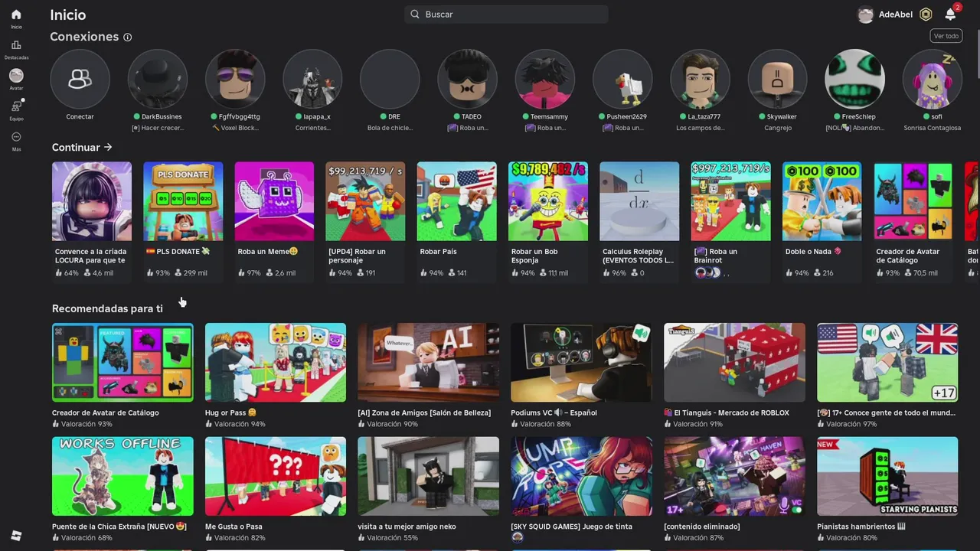Screen dimensions: 980x551
Task: Open Robar un personaje game thumbnail
Action: (x=365, y=201)
